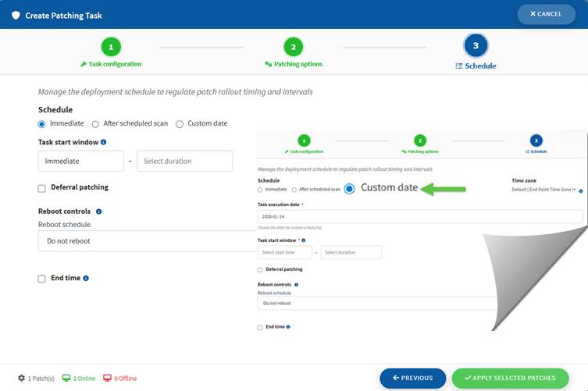Go to the Task configuration step 1 at top
The height and width of the screenshot is (391, 588).
click(111, 47)
